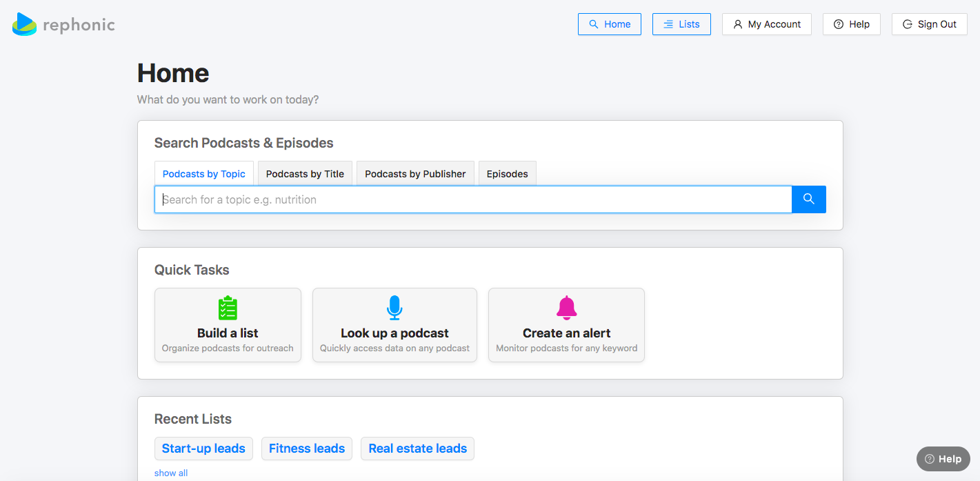Go to My Account
Image resolution: width=980 pixels, height=481 pixels.
766,24
